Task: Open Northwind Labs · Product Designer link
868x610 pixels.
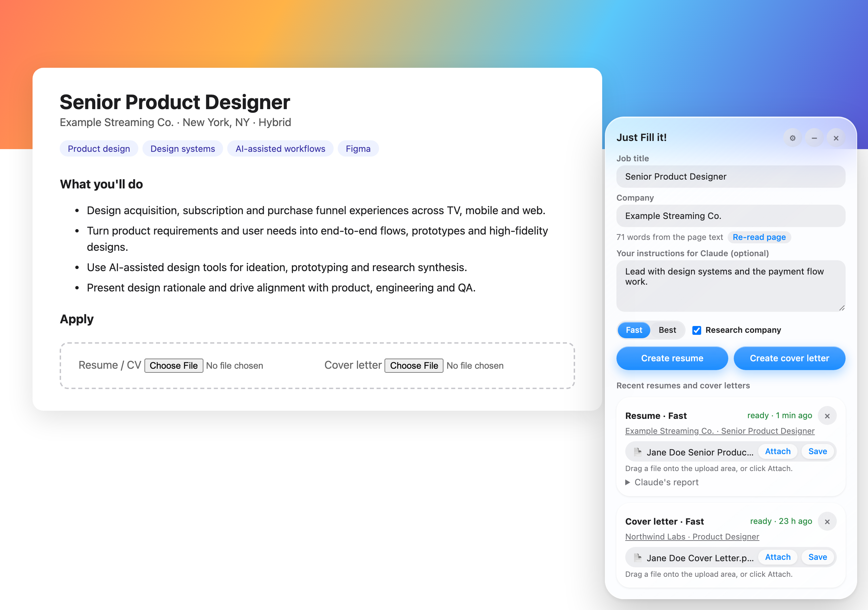Action: point(692,537)
